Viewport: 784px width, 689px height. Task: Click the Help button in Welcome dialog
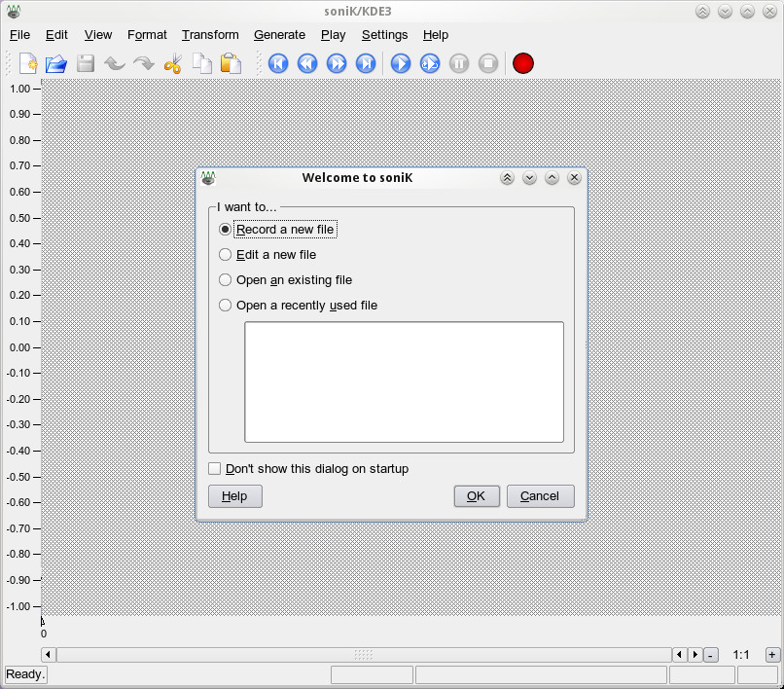235,496
